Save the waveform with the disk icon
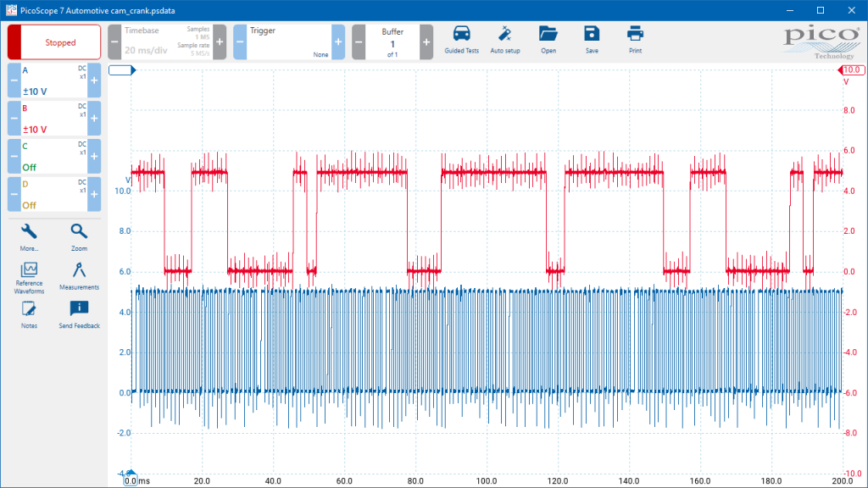The height and width of the screenshot is (488, 868). (592, 40)
